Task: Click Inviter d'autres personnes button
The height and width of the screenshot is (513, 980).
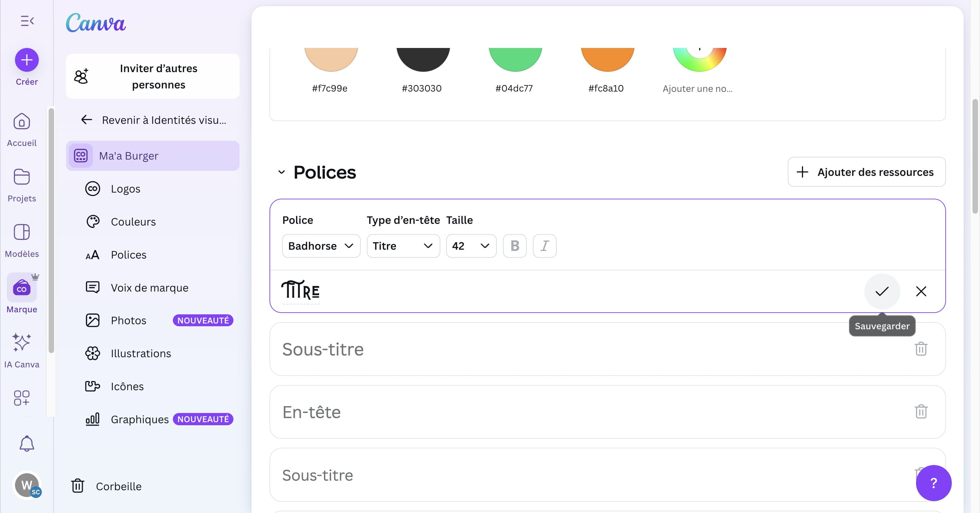Action: point(152,77)
